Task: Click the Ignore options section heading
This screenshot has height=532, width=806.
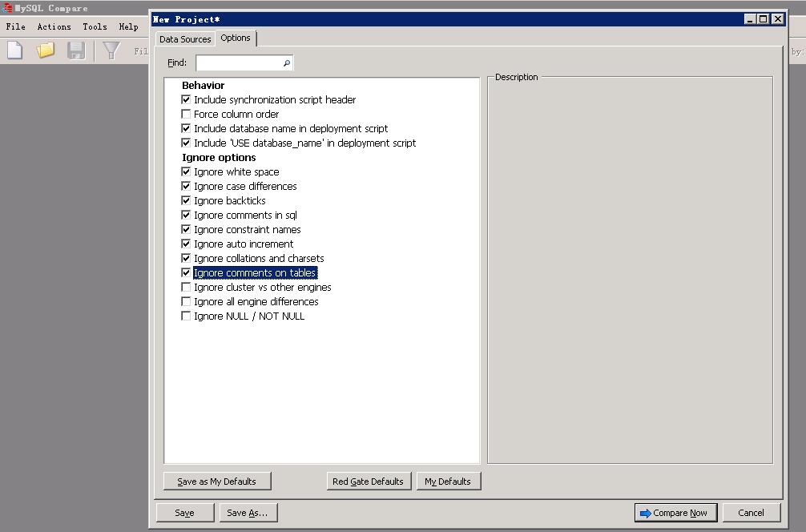Action: point(219,157)
